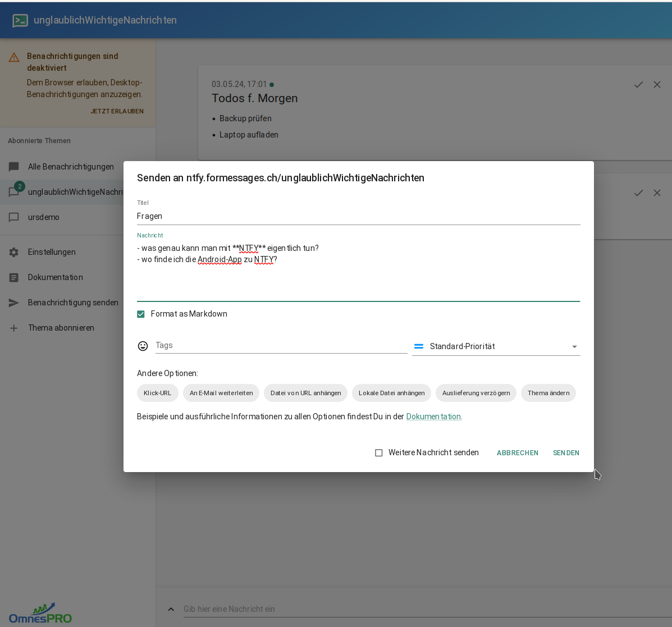
Task: Click the Tags input field
Action: pyautogui.click(x=281, y=346)
